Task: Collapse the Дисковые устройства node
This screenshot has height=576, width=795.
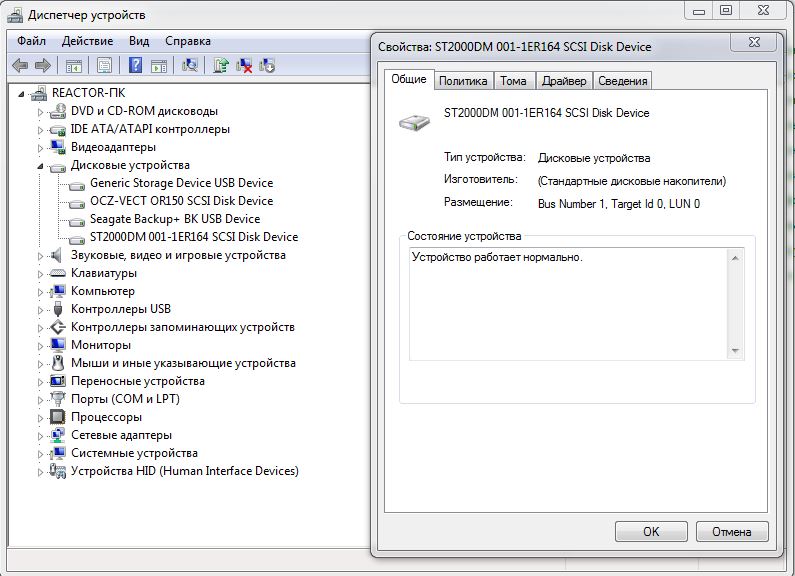Action: tap(41, 165)
